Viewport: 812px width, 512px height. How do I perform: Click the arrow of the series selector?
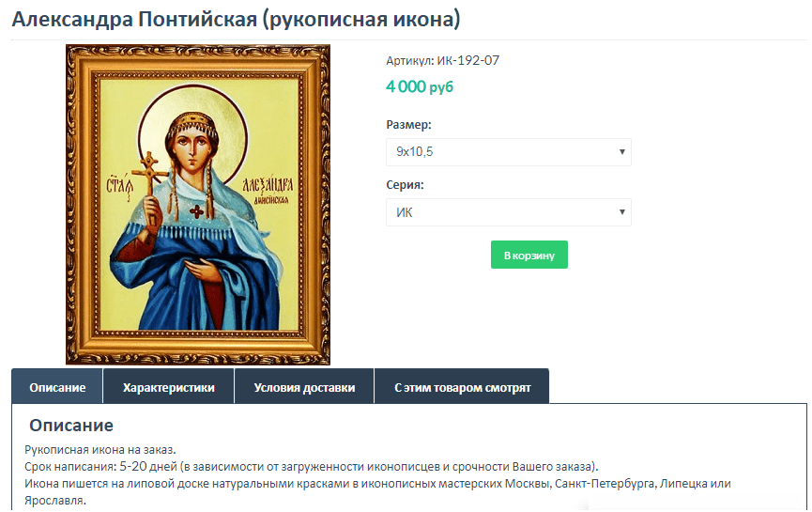coord(622,212)
